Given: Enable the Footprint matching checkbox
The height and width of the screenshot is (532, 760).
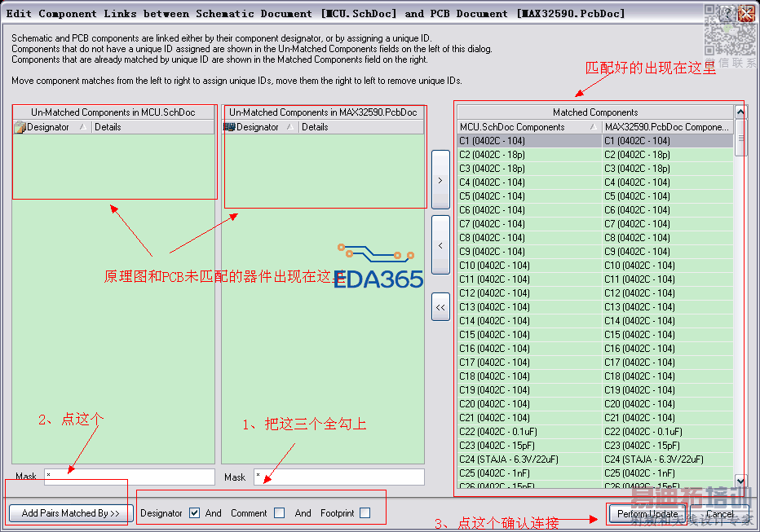Looking at the screenshot, I should coord(365,513).
